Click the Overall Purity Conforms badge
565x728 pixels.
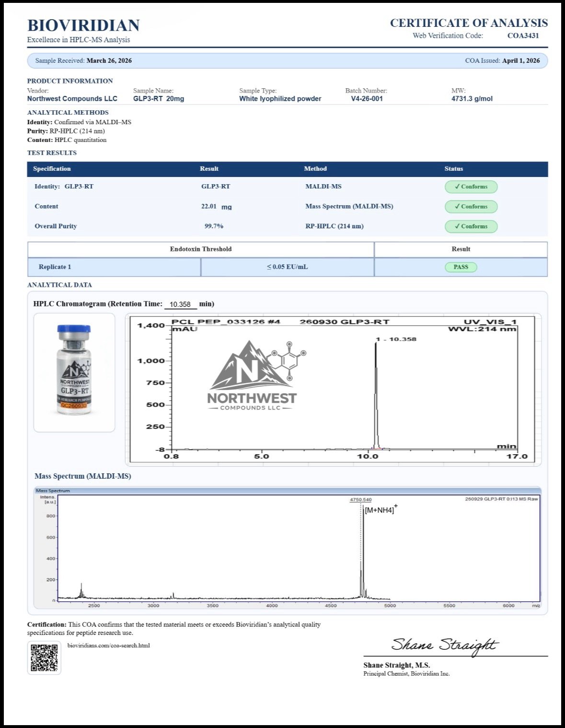[471, 226]
